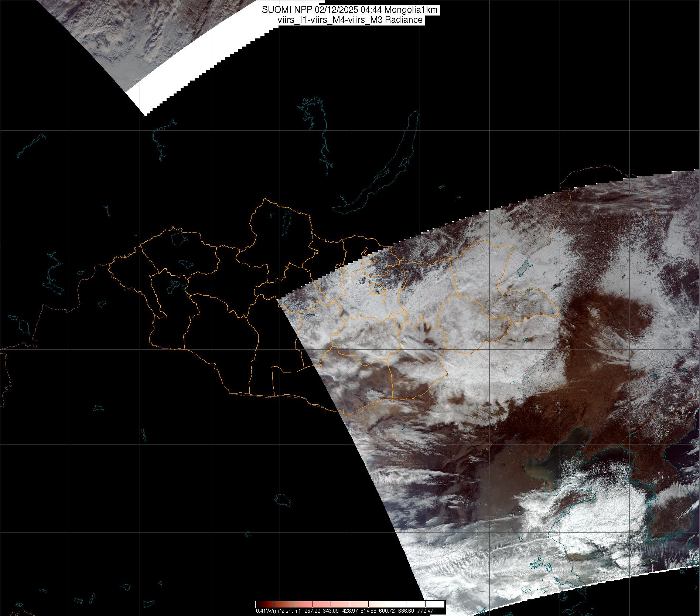Click the viirs_I1-viirs_M4-viirs_M3 Radiance label

[350, 20]
